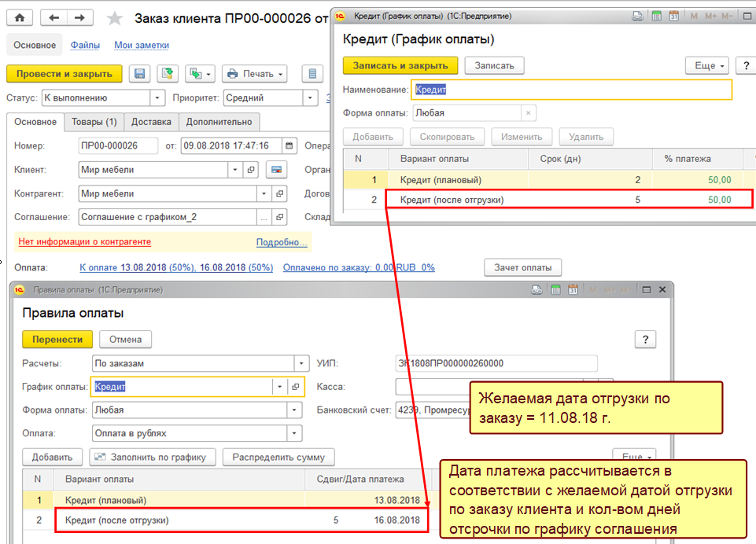
Task: Expand the Оплата в рублях dropdown
Action: tap(294, 433)
